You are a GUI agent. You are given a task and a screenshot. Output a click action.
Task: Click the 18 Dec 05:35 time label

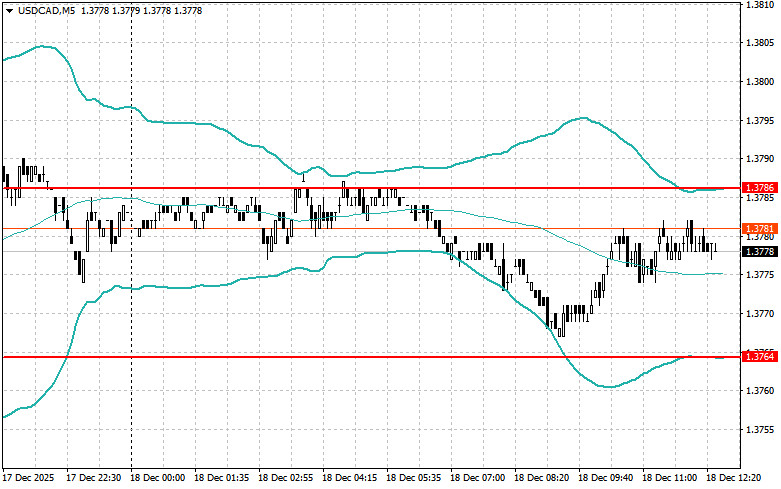413,478
